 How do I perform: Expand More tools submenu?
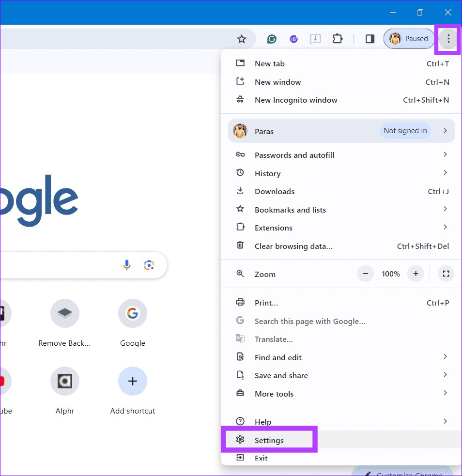coord(342,394)
